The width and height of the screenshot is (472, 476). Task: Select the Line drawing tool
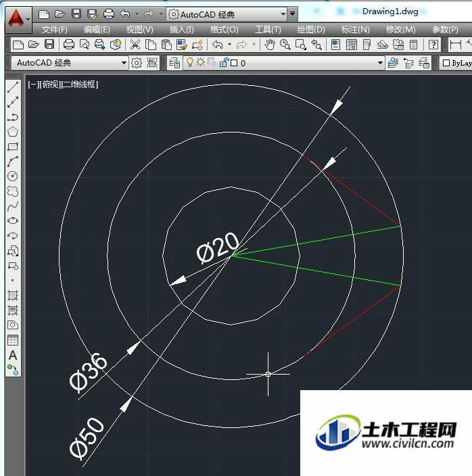tap(13, 87)
